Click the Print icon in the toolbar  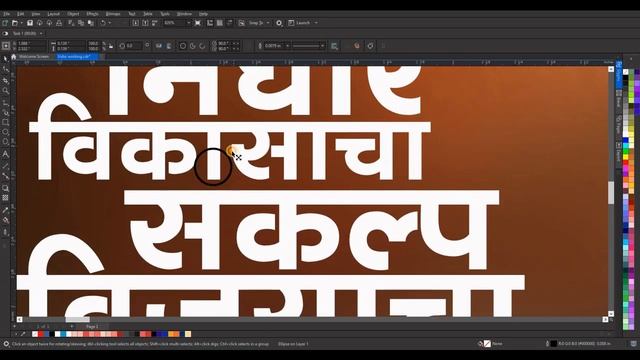click(x=59, y=23)
